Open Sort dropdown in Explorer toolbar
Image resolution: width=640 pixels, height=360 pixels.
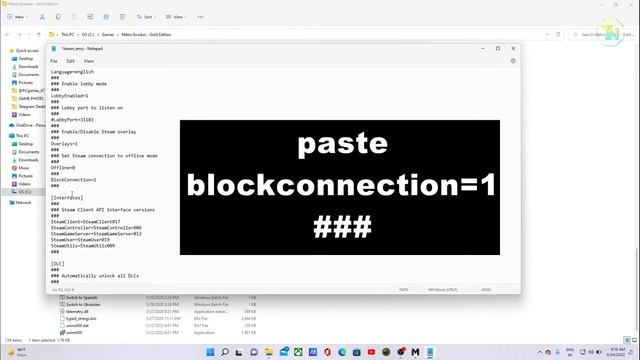[x=146, y=17]
